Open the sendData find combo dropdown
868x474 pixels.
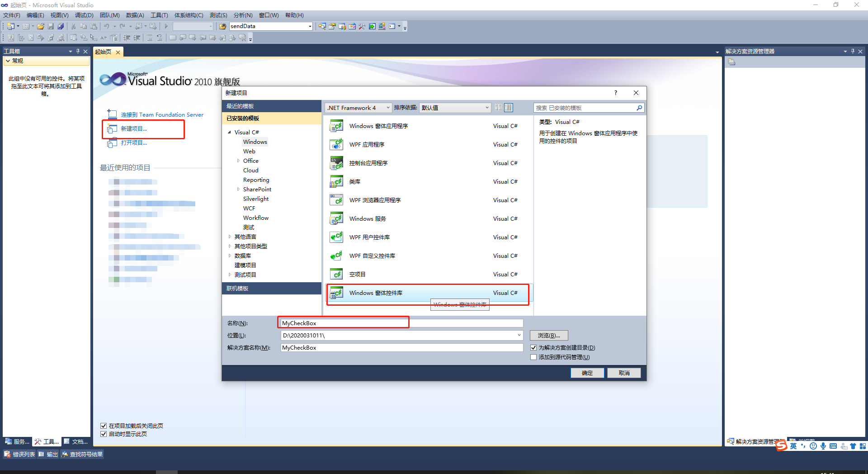(310, 26)
